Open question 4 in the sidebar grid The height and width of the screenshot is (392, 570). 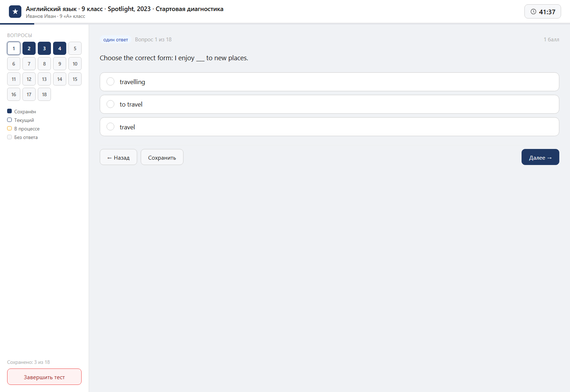click(x=59, y=48)
